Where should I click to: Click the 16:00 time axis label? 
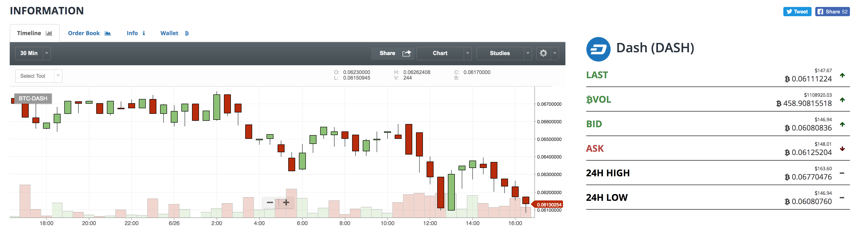point(515,223)
